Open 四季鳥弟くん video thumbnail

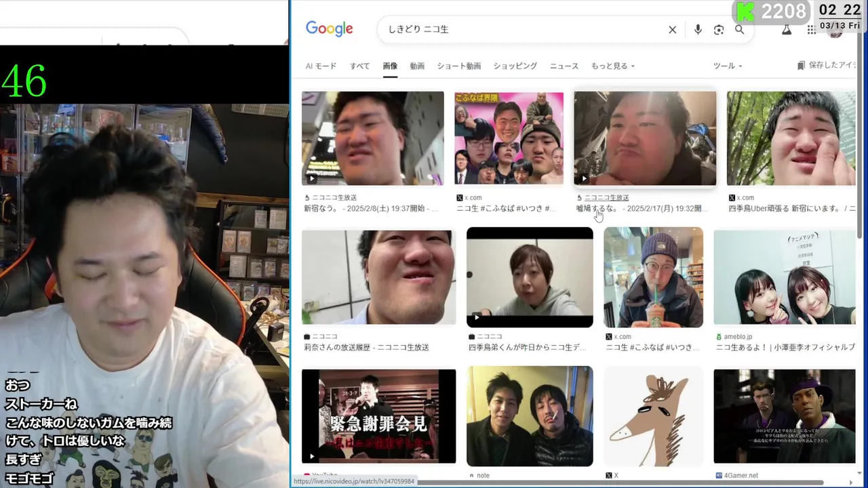[530, 277]
